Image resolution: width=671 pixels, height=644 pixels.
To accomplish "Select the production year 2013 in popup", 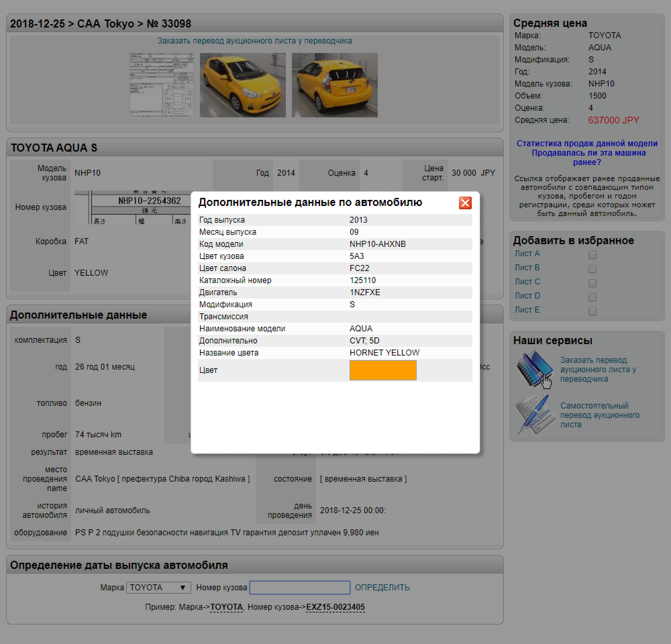I will coord(358,220).
